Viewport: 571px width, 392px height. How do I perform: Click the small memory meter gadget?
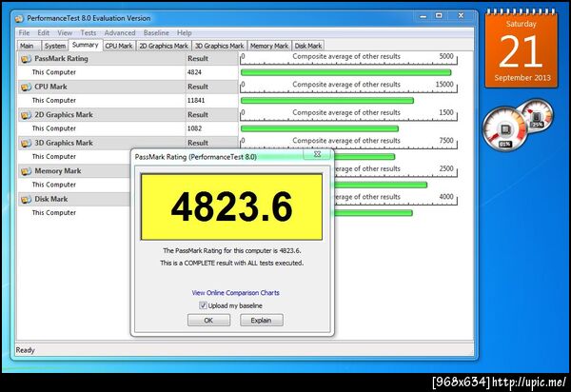click(537, 116)
